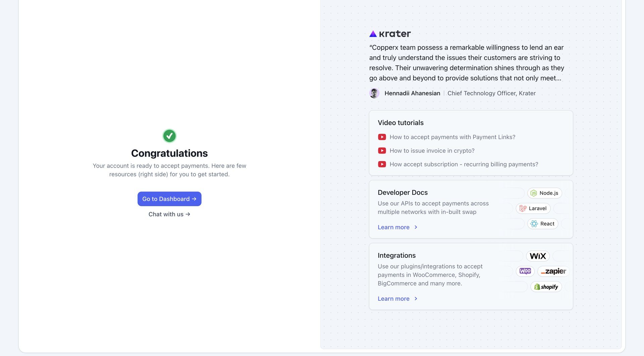Select the Zapier integration logo

(x=553, y=271)
